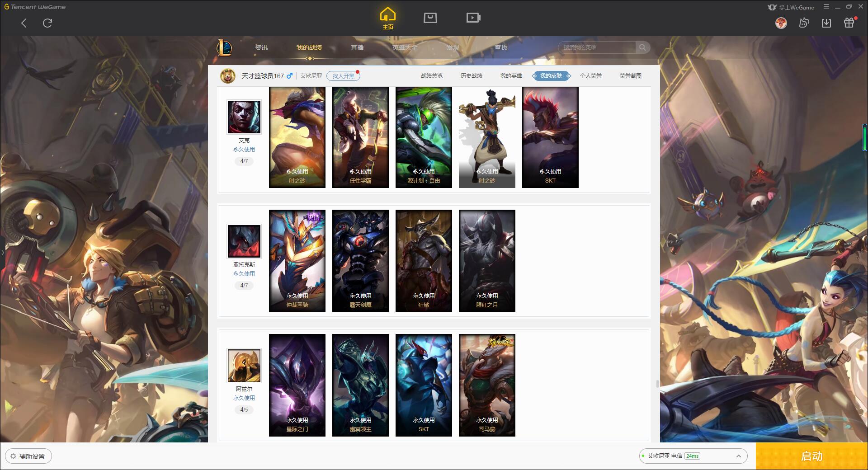Open the 亚托克斯 champion portrait
The height and width of the screenshot is (470, 868).
244,241
